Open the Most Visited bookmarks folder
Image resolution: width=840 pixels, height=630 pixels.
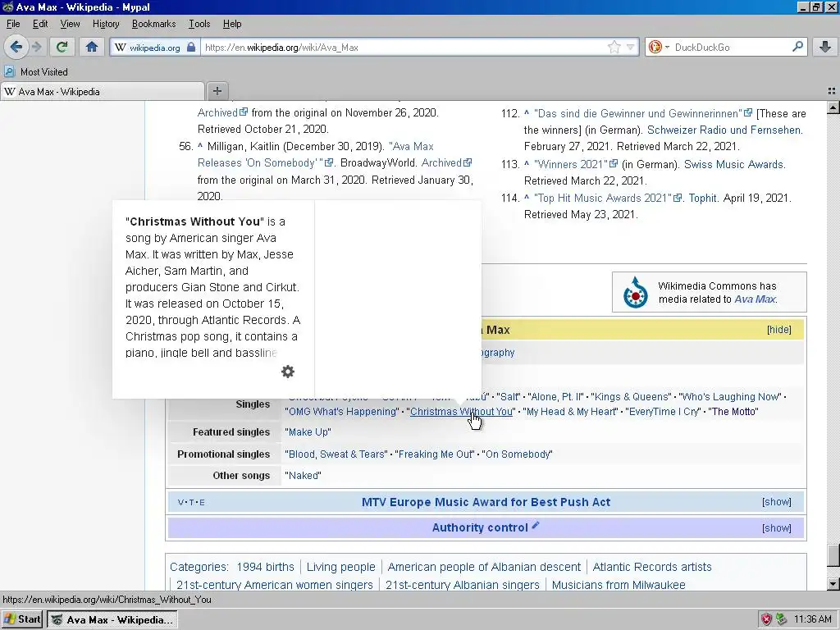pos(35,72)
